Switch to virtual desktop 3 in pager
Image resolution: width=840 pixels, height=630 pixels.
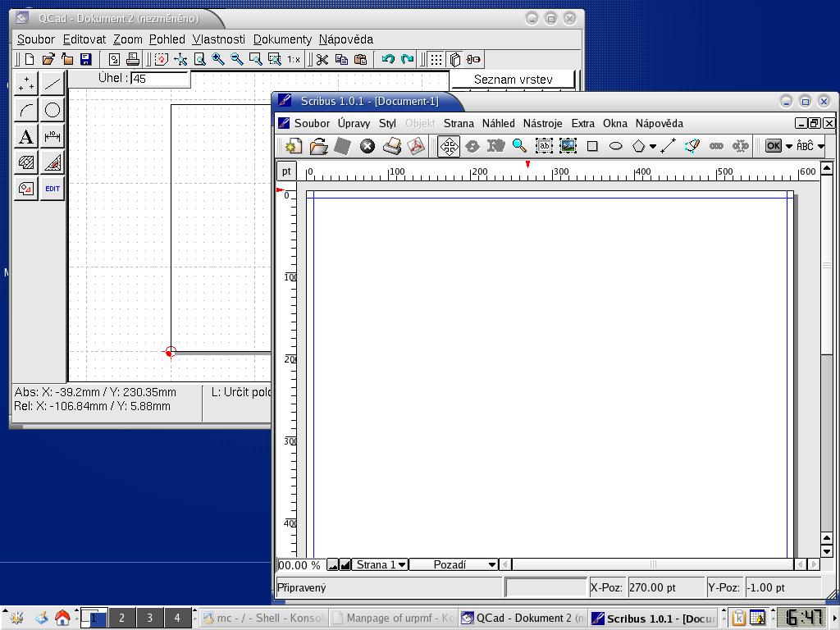[149, 618]
